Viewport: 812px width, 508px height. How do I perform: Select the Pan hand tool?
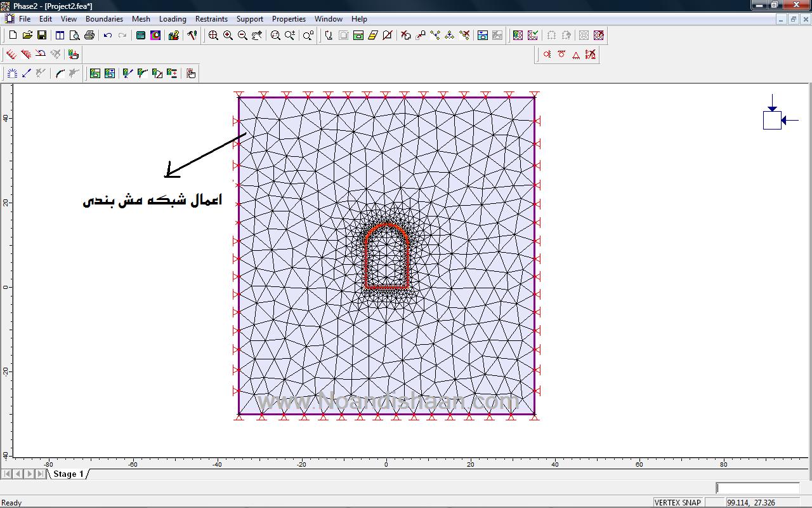click(x=257, y=36)
